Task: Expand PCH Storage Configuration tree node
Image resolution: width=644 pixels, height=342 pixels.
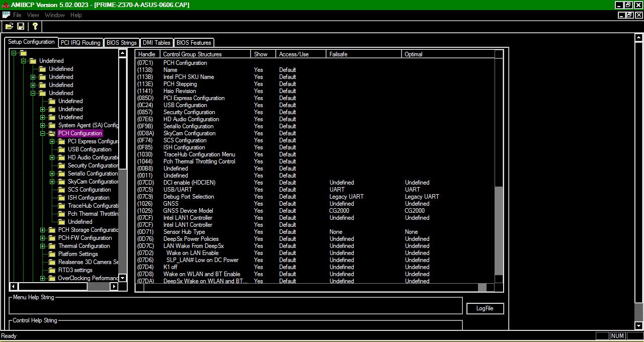Action: click(43, 230)
